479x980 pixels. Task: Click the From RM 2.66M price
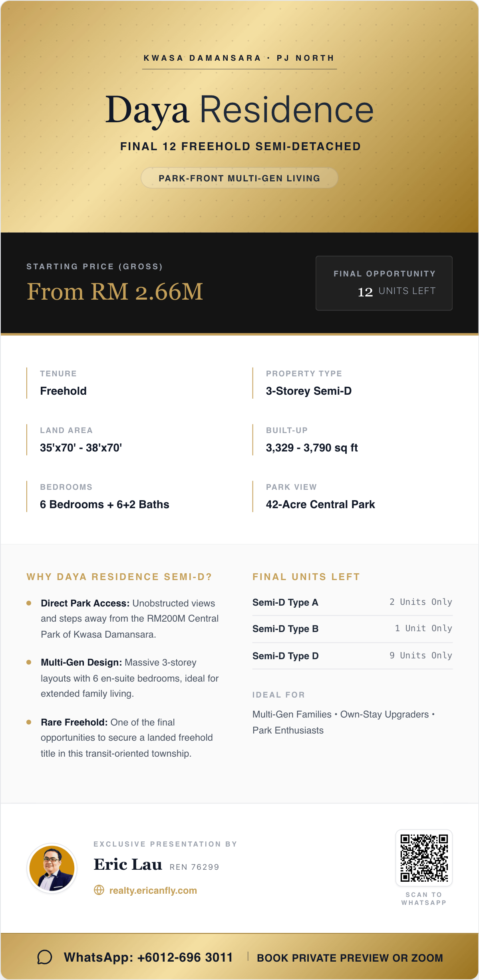coord(115,292)
